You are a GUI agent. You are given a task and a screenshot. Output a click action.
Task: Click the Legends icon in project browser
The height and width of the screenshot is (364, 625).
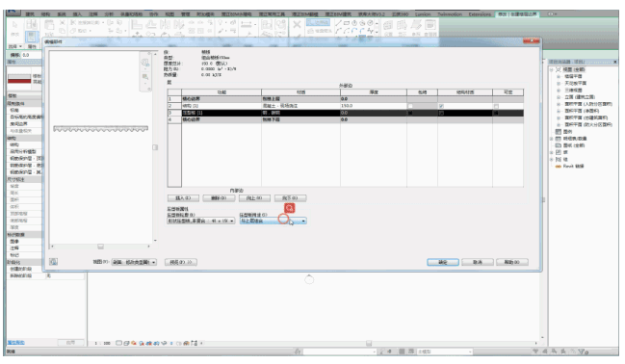tap(559, 132)
